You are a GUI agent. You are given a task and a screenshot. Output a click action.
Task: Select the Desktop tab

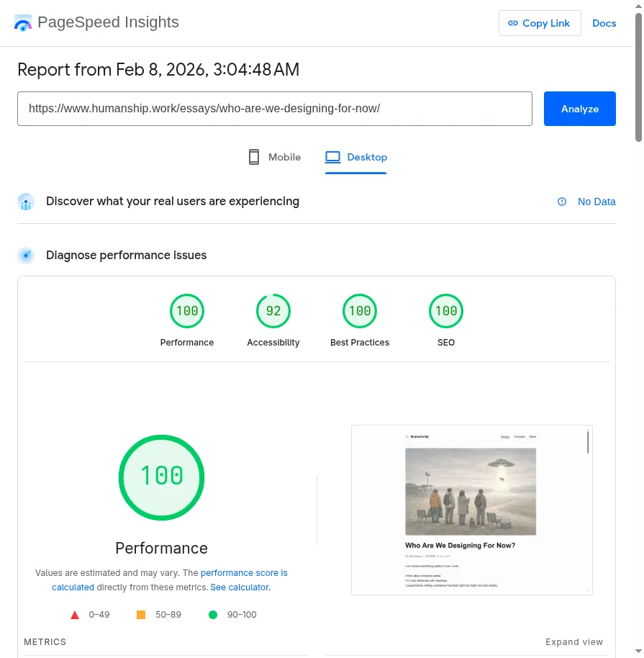[x=356, y=157]
